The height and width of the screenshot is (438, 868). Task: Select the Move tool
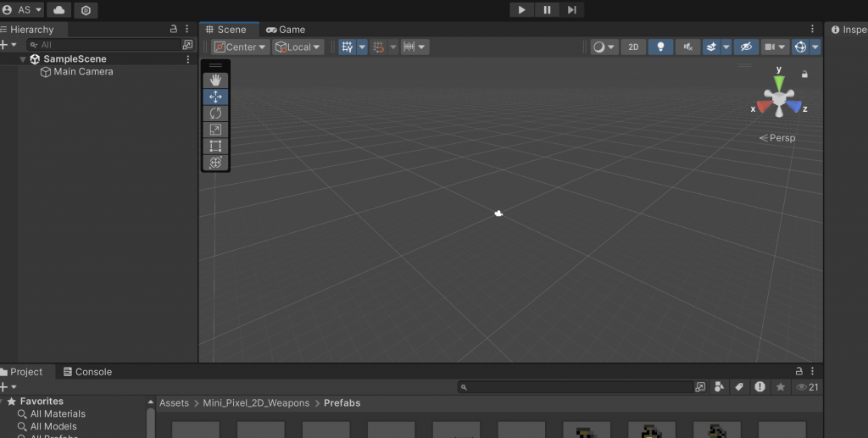[x=215, y=97]
